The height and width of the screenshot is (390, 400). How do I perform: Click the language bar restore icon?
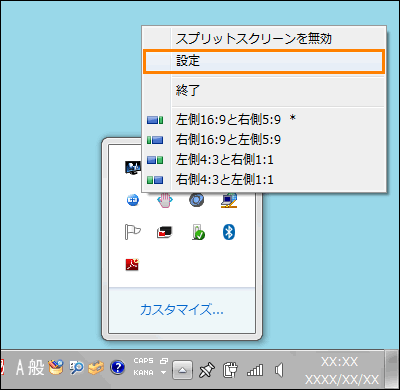point(164,361)
